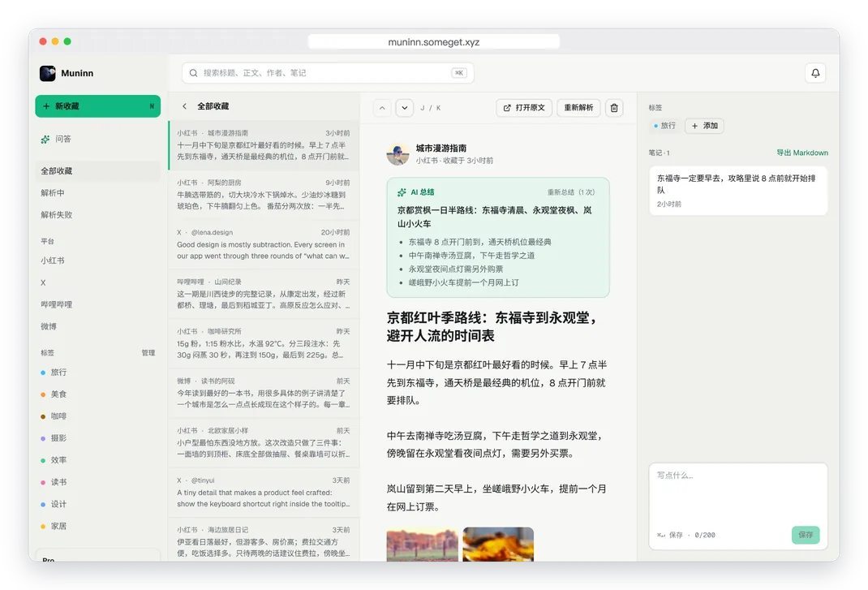Click the autumn trees thumbnail image
Screen dimensions: 868x590
coord(423,545)
